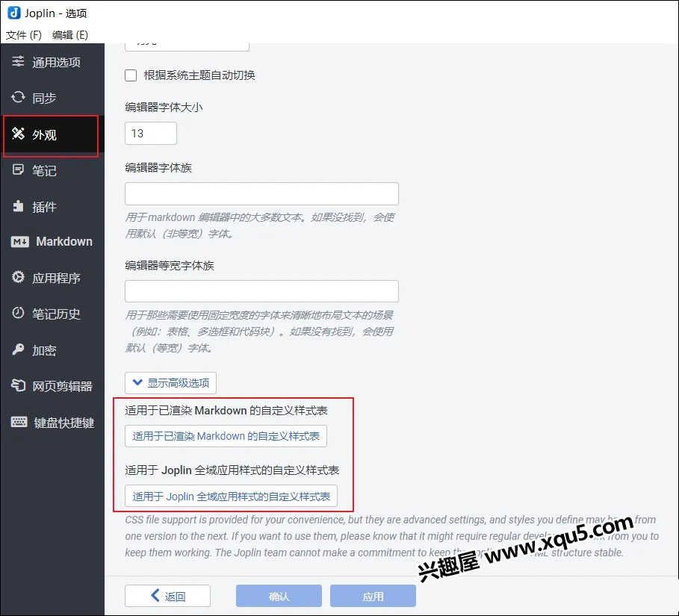Viewport: 679px width, 616px height.
Task: Click the 应用 button
Action: tap(373, 596)
